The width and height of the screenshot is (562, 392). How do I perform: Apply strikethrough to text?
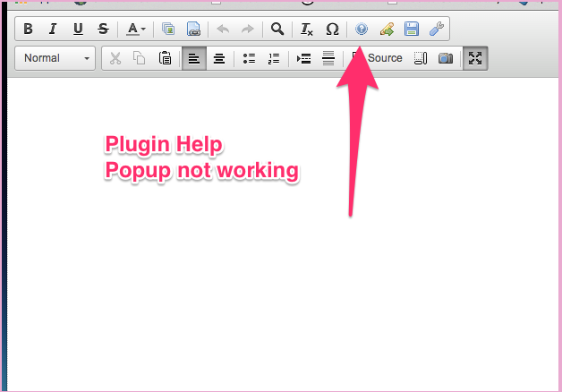[103, 29]
